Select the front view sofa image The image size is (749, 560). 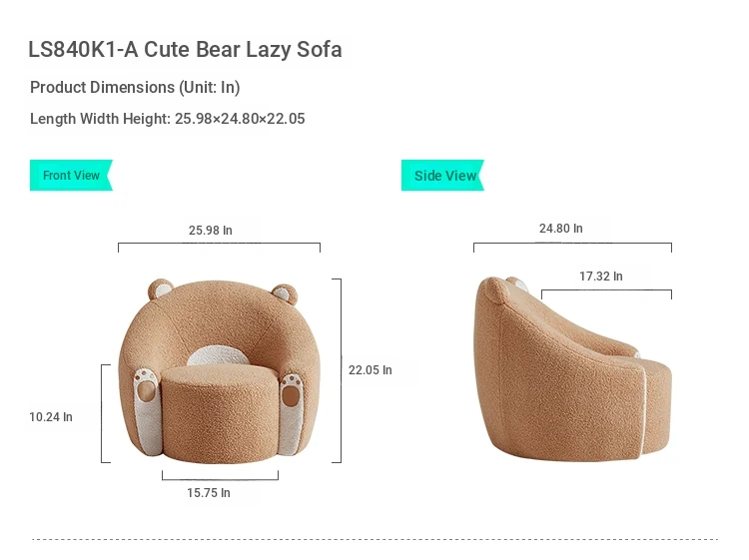click(220, 371)
